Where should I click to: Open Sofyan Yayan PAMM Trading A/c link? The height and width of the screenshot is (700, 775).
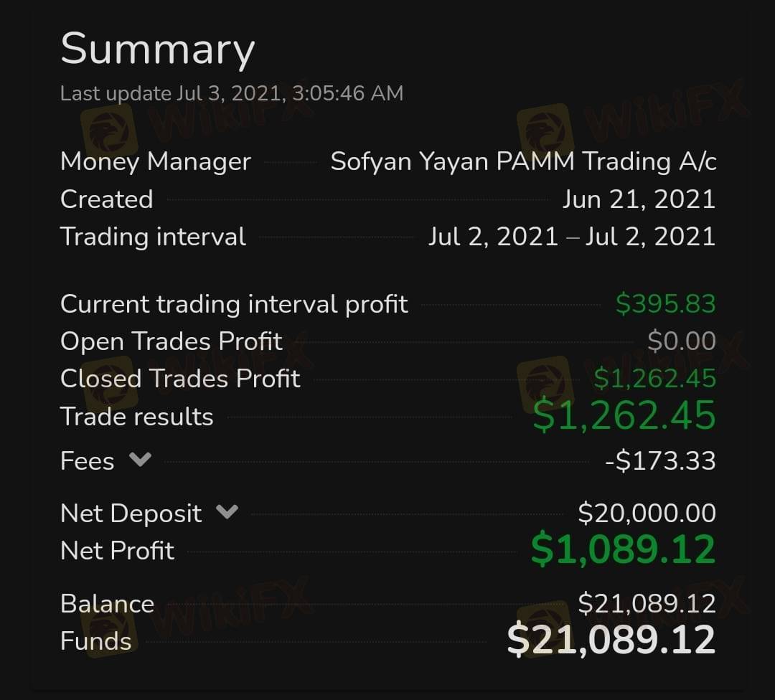523,161
